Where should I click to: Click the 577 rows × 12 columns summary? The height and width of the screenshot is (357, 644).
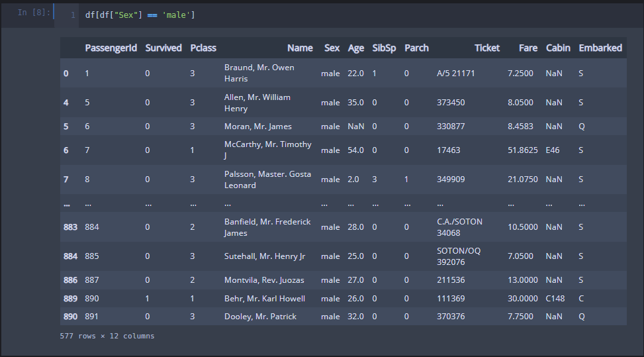[x=107, y=336]
